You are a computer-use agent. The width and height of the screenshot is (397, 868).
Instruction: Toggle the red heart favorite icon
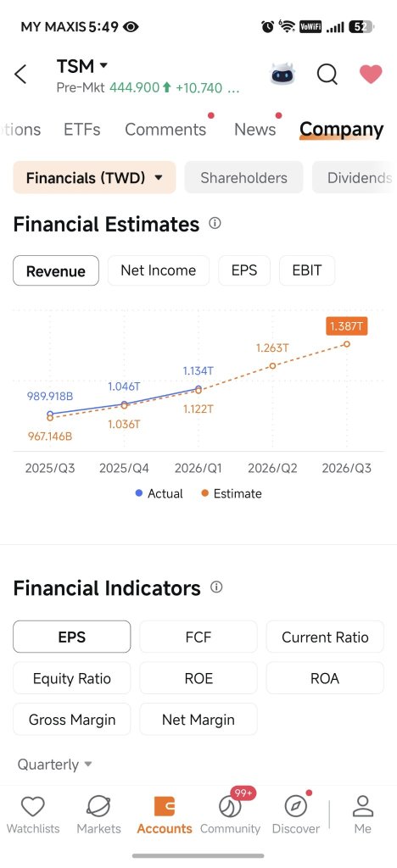[x=371, y=75]
